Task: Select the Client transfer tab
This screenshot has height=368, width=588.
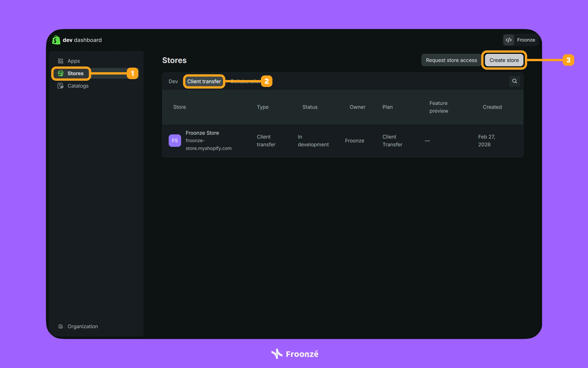Action: click(x=204, y=81)
